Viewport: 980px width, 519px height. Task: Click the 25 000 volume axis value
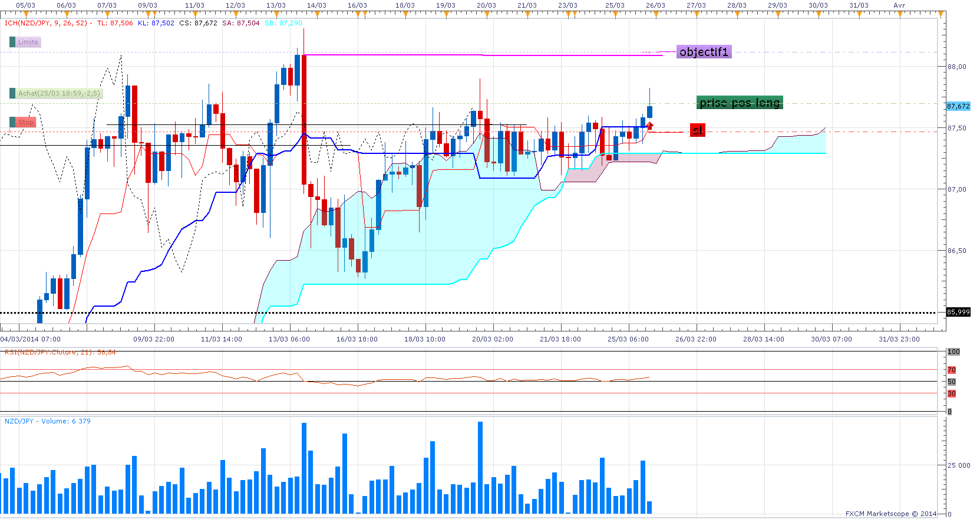pyautogui.click(x=959, y=465)
